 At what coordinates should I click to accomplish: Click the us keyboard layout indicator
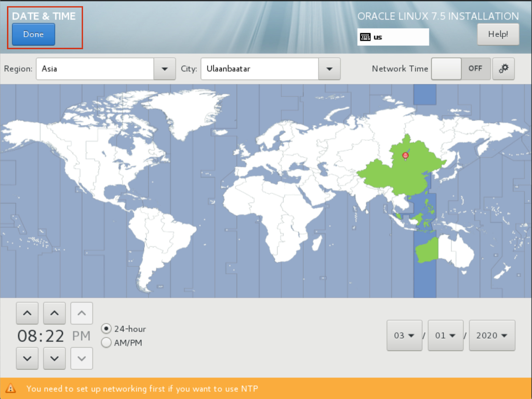tap(393, 37)
